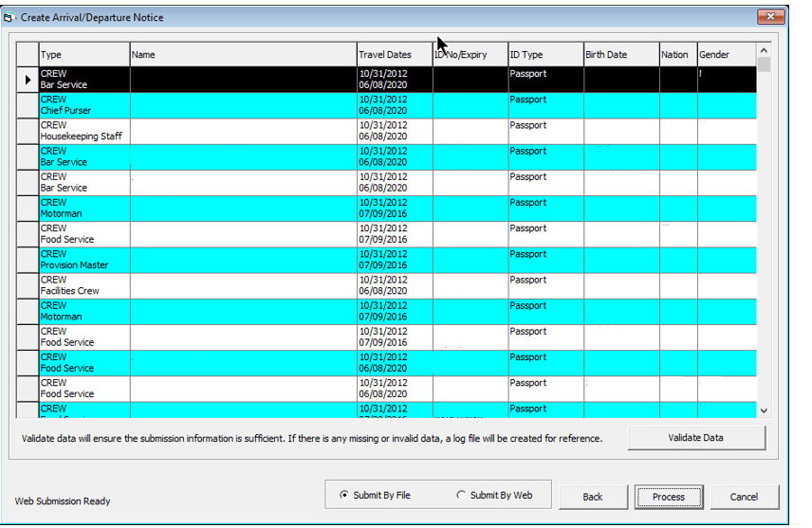The width and height of the screenshot is (812, 528).
Task: Click the scrollbar up arrow of the grid
Action: coord(764,50)
